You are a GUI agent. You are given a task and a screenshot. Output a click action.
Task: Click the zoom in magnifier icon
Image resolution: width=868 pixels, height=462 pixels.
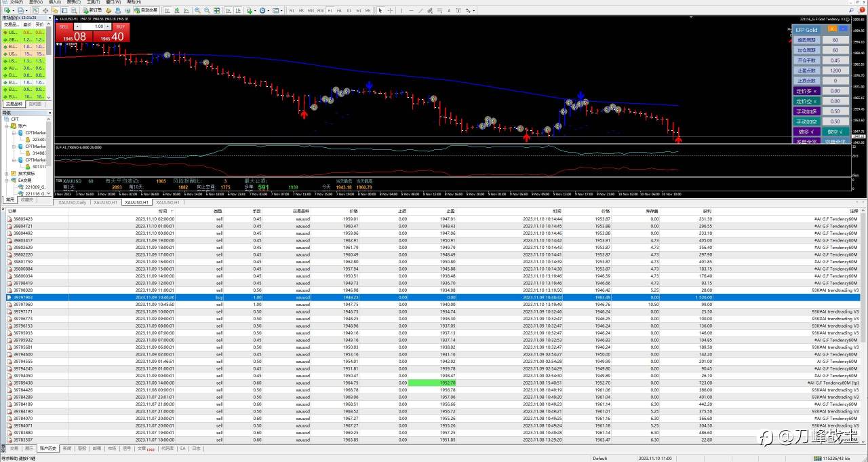pos(197,11)
